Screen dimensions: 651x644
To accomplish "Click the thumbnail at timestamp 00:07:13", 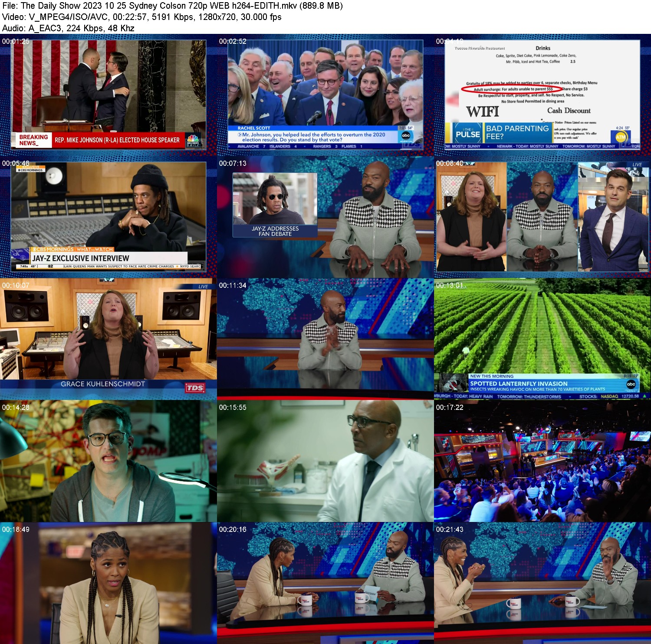I will click(x=325, y=217).
